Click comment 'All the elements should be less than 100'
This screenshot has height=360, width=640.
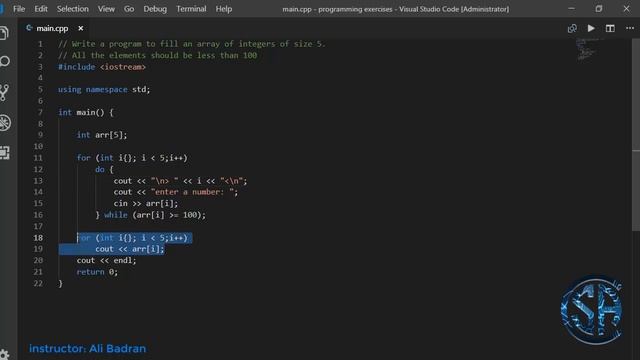click(x=158, y=56)
